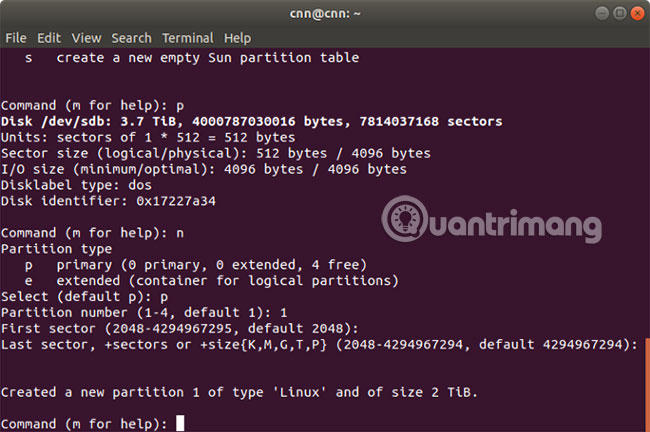Click the Disk identifier 0x17227a34 text
Screen dimensions: 650x432
[109, 201]
